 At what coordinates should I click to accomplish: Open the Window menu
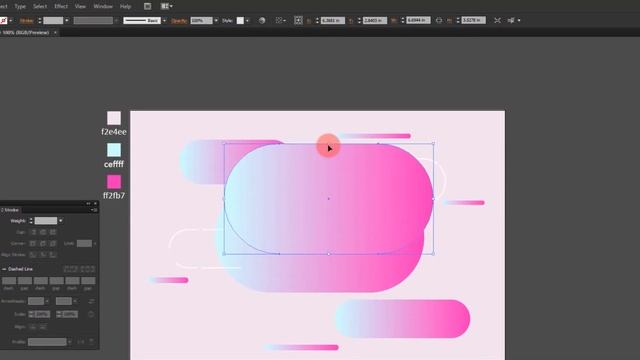coord(103,7)
